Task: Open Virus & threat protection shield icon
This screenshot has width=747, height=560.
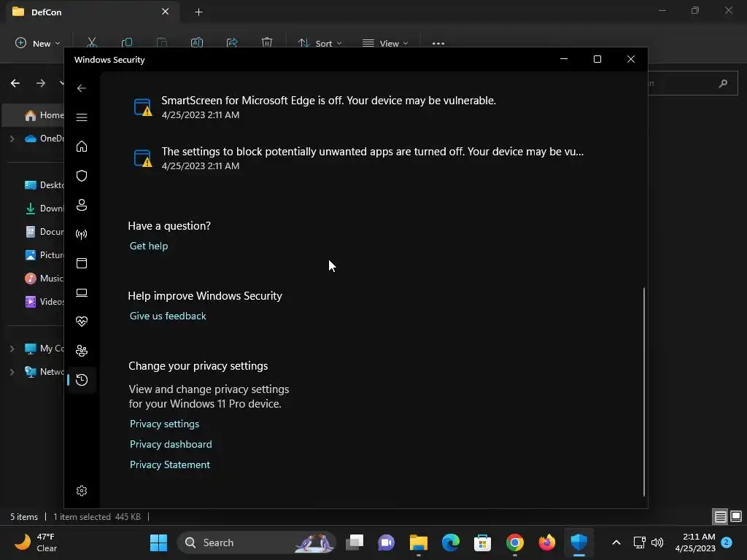Action: pos(82,176)
